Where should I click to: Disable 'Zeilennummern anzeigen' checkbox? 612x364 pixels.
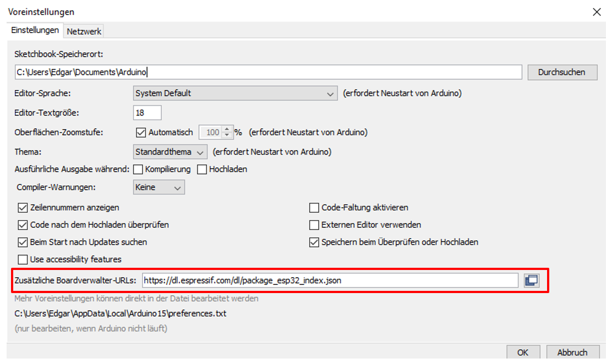click(23, 207)
